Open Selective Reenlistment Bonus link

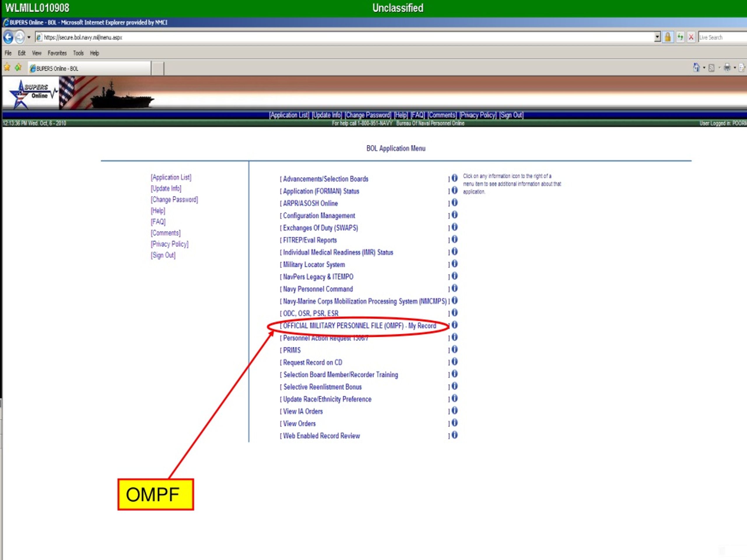(x=322, y=387)
